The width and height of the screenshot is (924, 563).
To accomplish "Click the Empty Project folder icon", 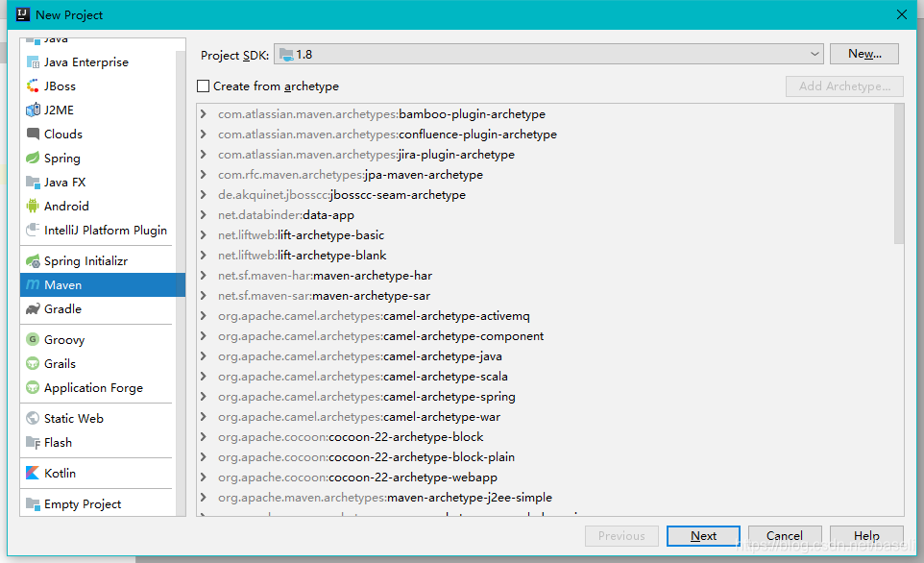I will [33, 504].
